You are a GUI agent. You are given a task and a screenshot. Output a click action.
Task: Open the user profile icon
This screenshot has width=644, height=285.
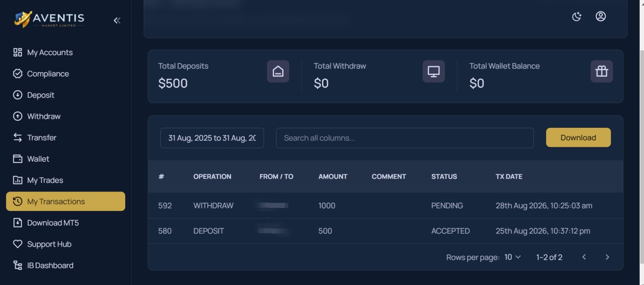point(601,17)
